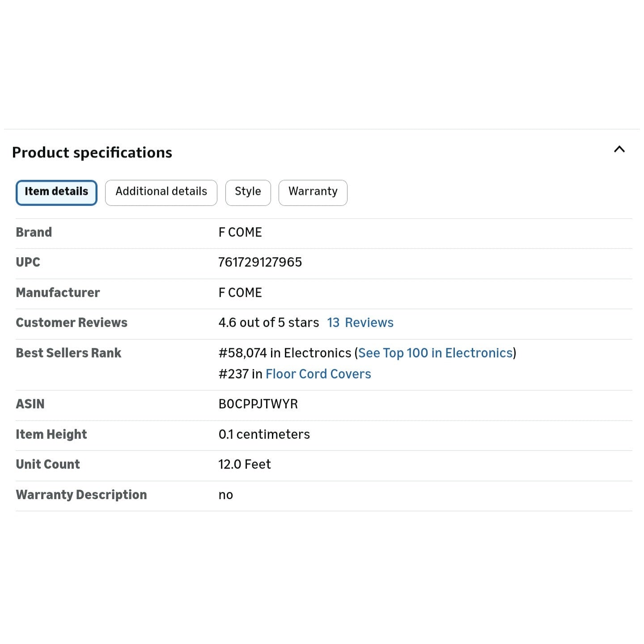Click the Item Height value 0.1 centimeters

tap(264, 434)
